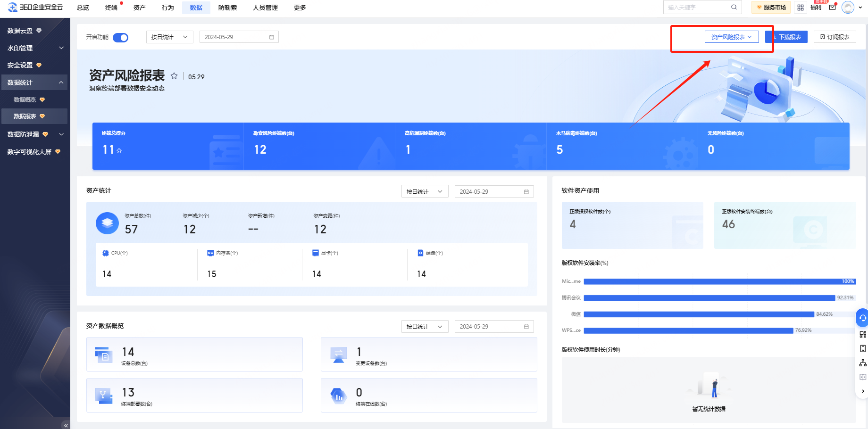The height and width of the screenshot is (429, 868).
Task: Click the mail envelope notification icon
Action: [x=832, y=7]
